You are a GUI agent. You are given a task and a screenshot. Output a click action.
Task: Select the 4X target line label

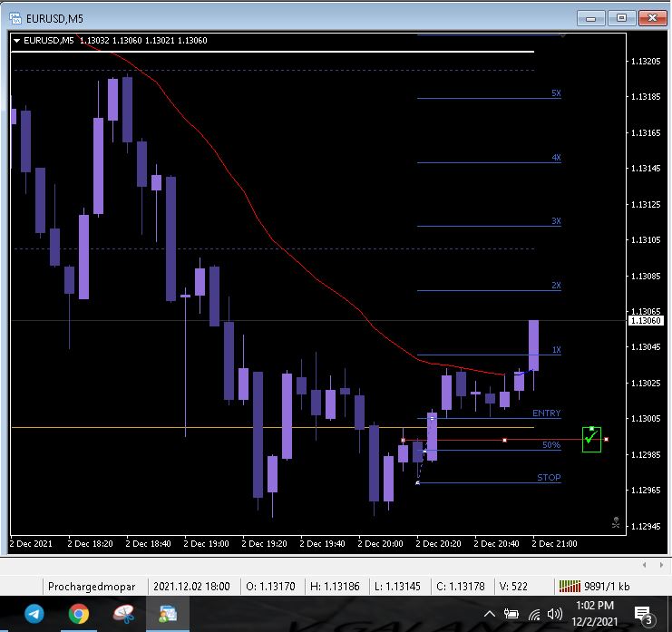click(556, 157)
